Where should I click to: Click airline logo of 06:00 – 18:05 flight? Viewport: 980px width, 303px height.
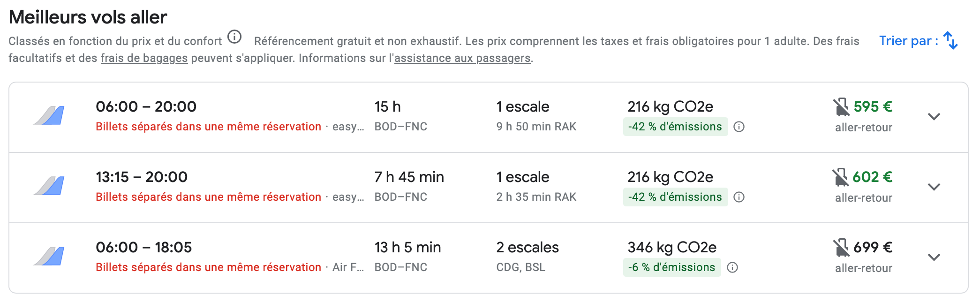(49, 256)
